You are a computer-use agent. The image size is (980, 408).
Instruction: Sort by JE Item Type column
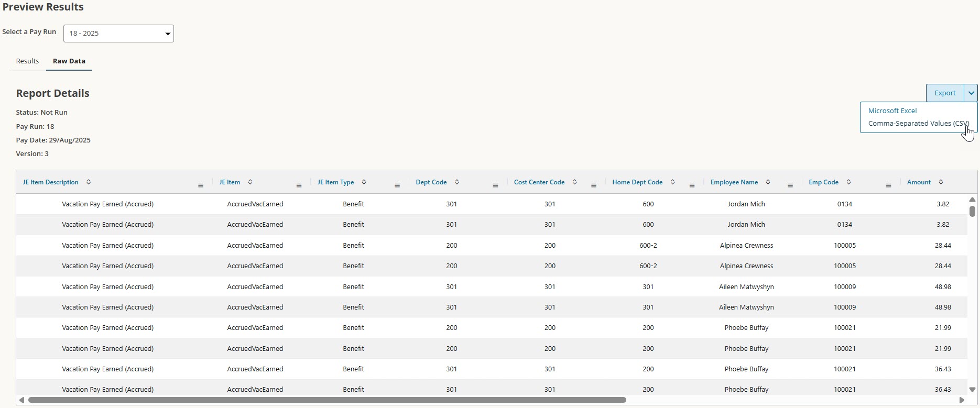(364, 182)
